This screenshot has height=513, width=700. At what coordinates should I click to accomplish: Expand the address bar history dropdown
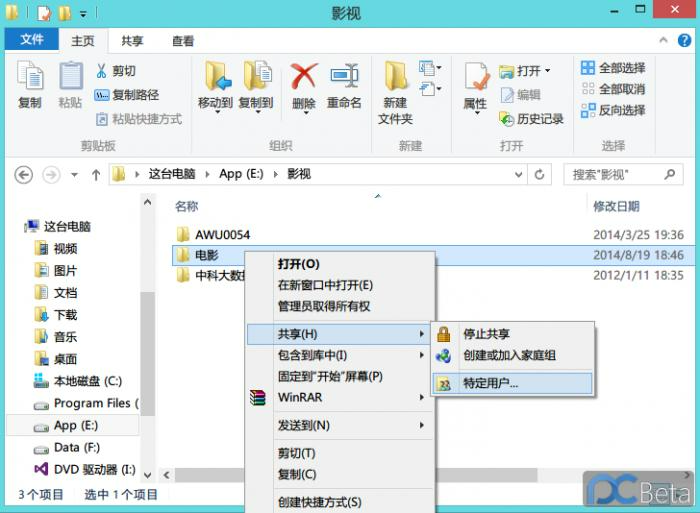(x=518, y=175)
